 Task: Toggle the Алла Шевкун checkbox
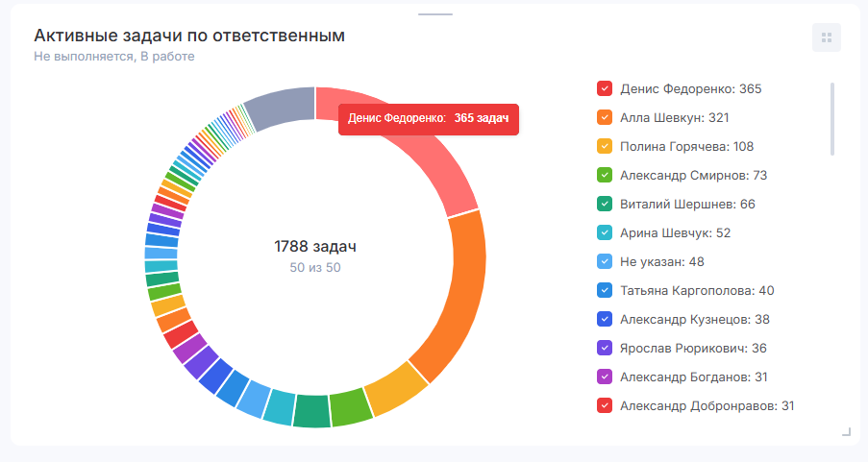(605, 118)
